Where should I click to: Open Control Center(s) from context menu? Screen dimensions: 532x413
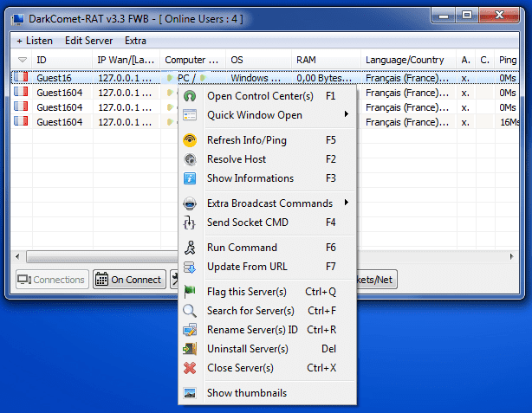click(268, 96)
